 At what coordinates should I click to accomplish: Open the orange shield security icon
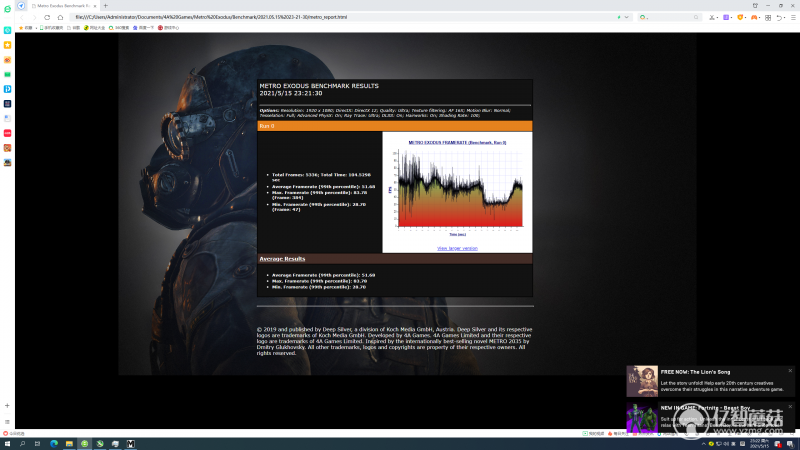click(740, 17)
